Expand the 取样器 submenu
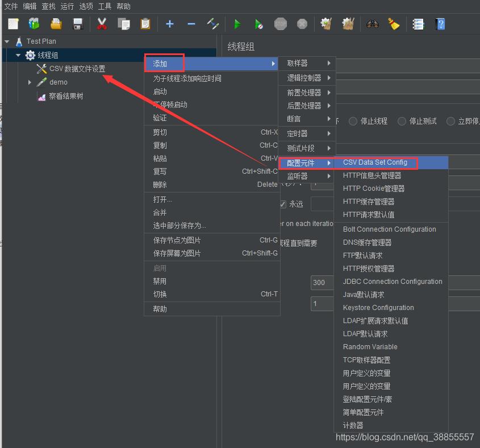Image resolution: width=480 pixels, height=448 pixels. [x=307, y=64]
